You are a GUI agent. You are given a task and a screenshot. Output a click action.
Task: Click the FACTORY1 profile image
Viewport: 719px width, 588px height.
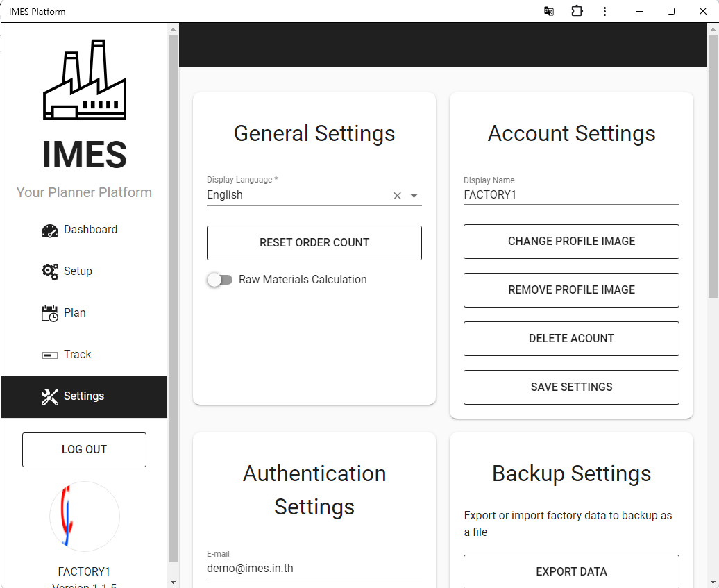coord(84,516)
